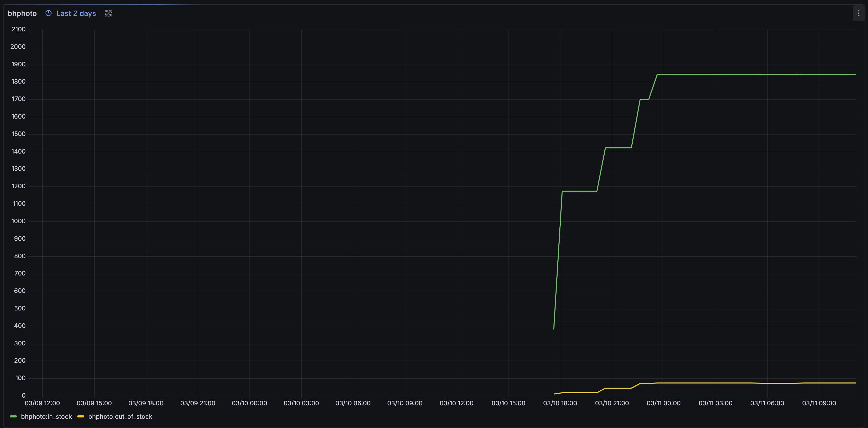
Task: Click the green plateau just below 1200
Action: (579, 191)
